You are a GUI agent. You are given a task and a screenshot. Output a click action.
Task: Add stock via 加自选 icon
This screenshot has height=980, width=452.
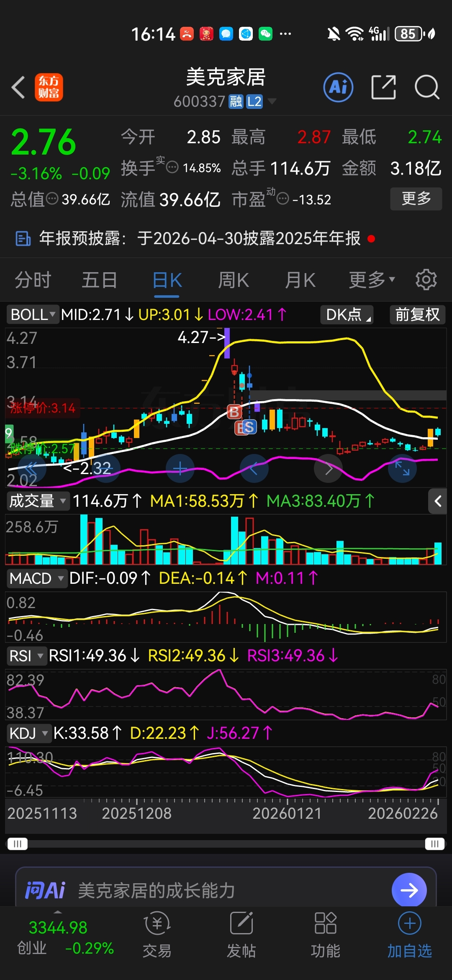(x=409, y=935)
